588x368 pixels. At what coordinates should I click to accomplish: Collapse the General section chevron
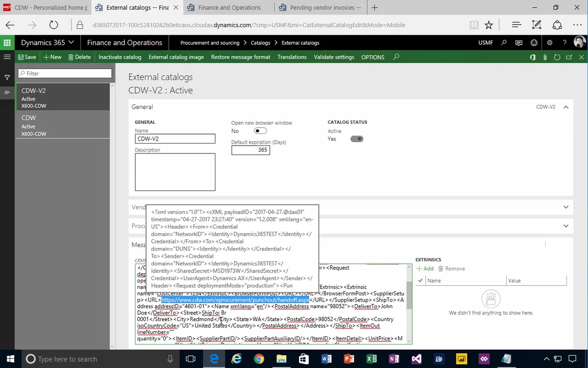(566, 107)
